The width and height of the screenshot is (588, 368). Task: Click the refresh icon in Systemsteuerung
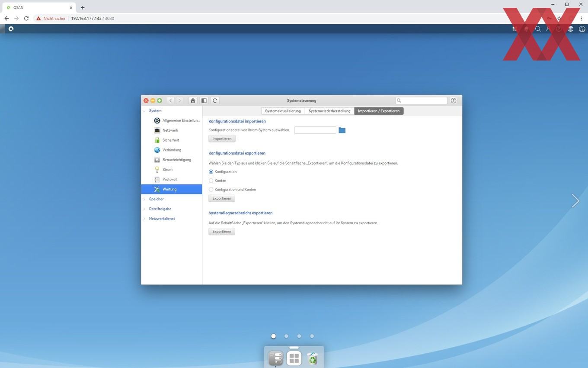[x=215, y=100]
